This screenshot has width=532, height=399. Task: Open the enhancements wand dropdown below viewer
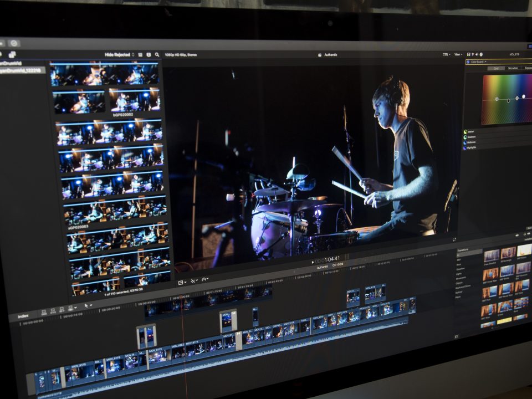click(194, 280)
